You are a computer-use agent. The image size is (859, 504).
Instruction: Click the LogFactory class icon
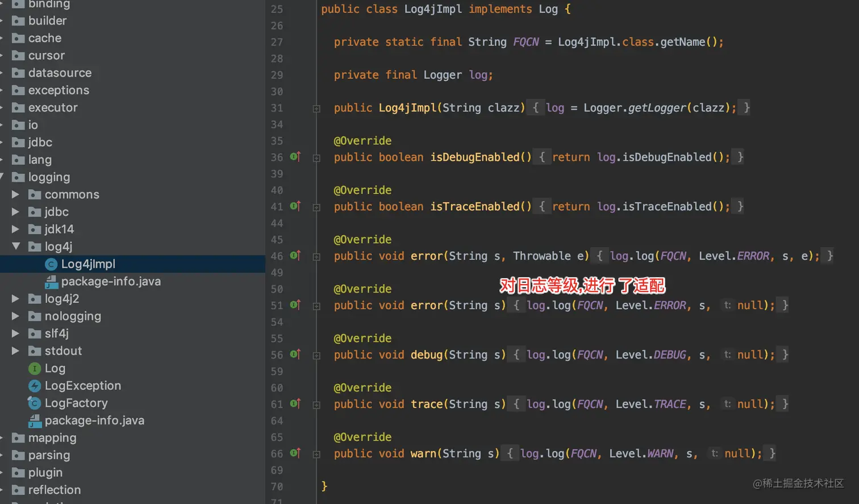[35, 403]
